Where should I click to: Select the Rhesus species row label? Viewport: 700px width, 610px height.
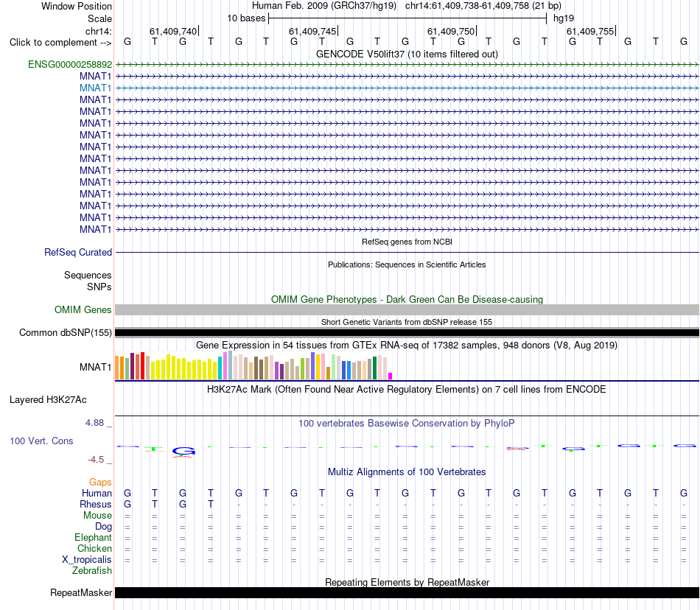(x=96, y=504)
